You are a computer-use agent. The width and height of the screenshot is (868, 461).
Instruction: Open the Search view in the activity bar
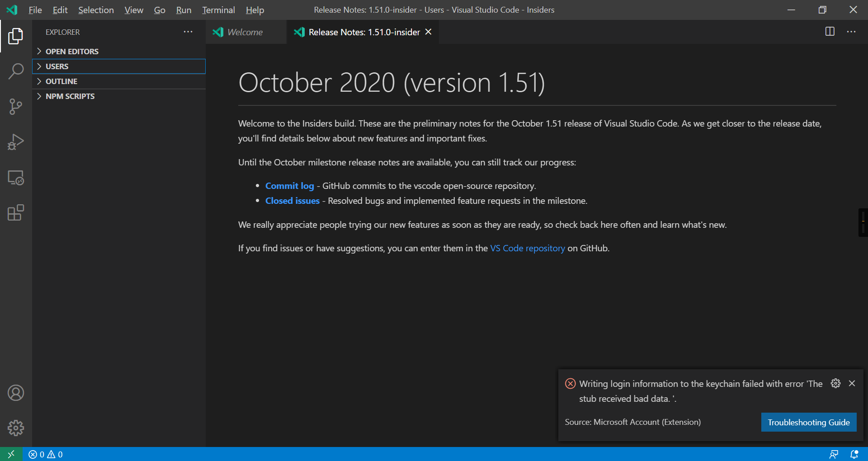(x=16, y=71)
